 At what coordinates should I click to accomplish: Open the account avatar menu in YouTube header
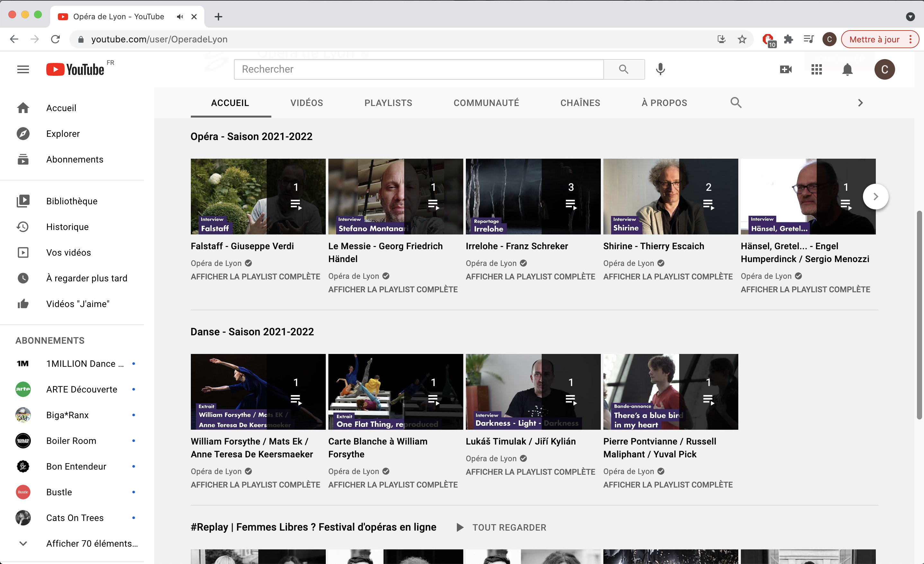click(884, 69)
